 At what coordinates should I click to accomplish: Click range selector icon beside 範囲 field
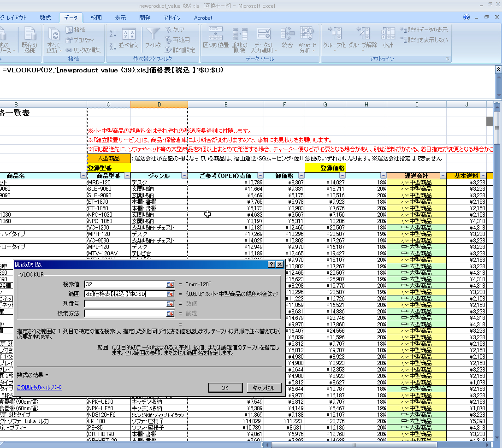coord(170,294)
